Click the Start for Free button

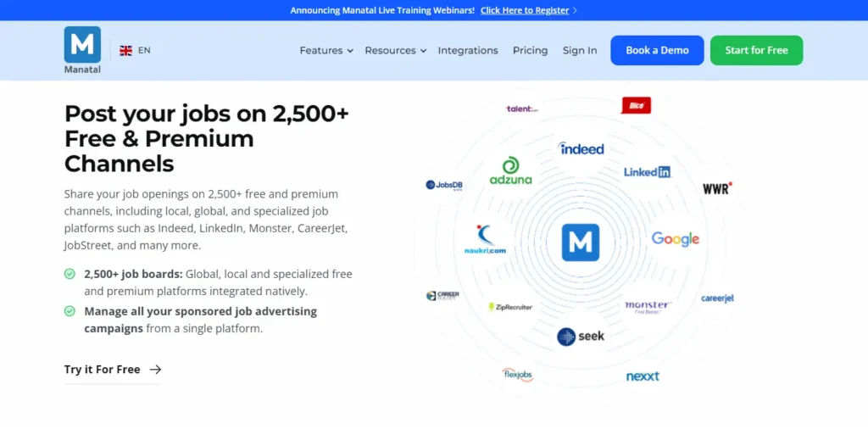point(756,50)
